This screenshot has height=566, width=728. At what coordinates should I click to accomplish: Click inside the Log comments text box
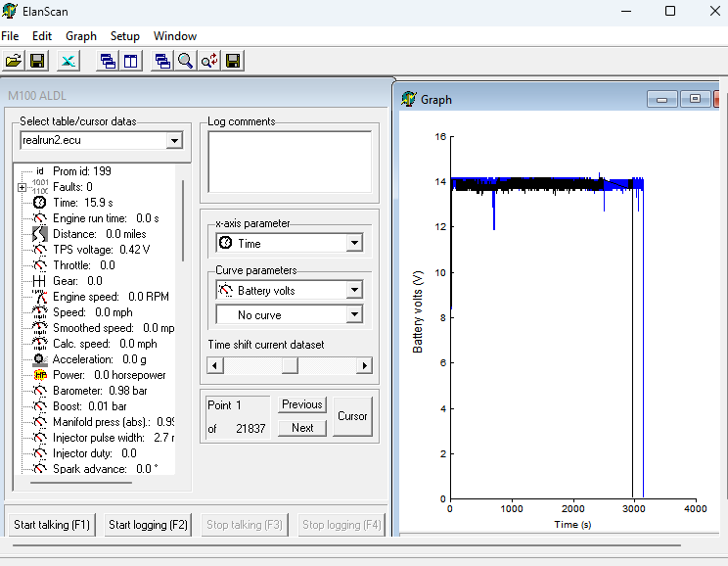(x=290, y=162)
